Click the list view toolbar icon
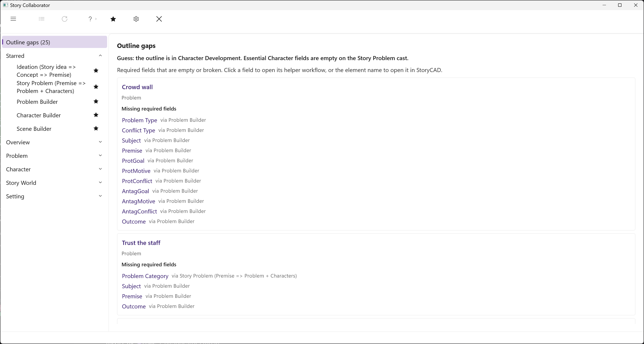 (41, 19)
